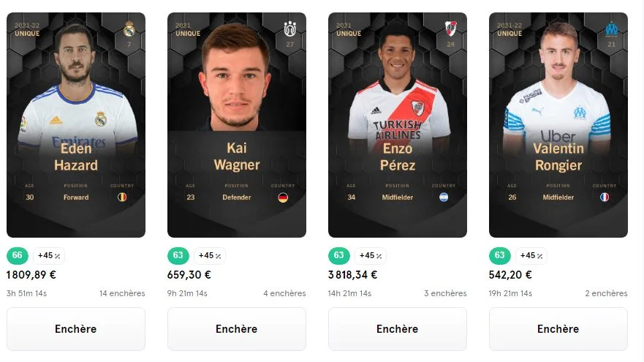Viewport: 644px width, 362px height.
Task: Click the Belgium flag on Hazard card
Action: 122,197
